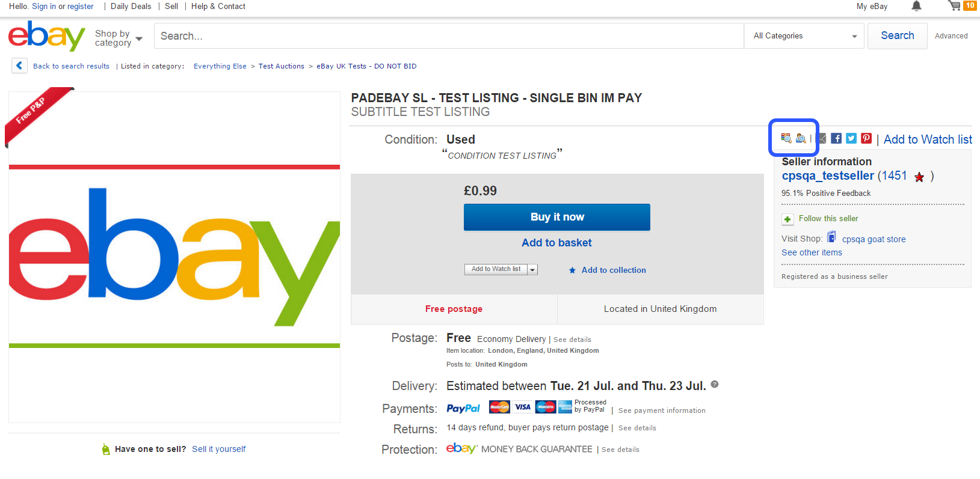Click the red feedback star rating icon
980x479 pixels.
point(919,177)
